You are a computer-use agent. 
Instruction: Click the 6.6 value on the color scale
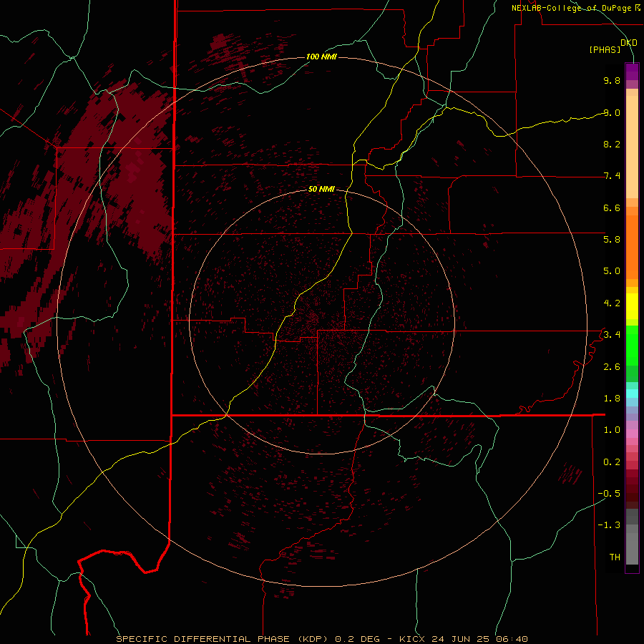pyautogui.click(x=612, y=208)
